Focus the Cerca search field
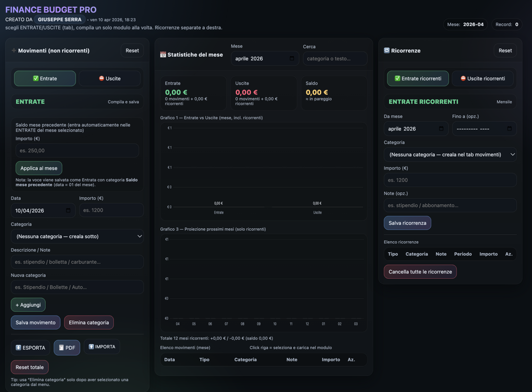The height and width of the screenshot is (392, 532). 335,59
